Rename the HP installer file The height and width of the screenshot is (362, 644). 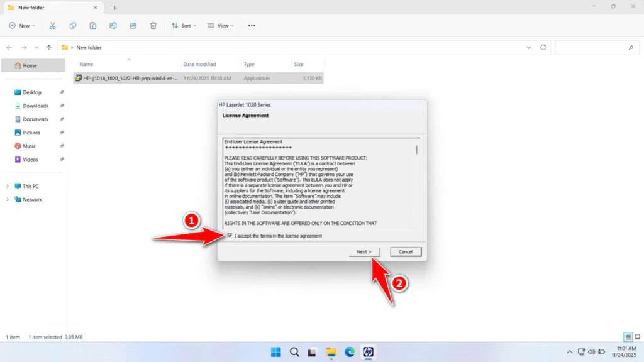coord(113,25)
